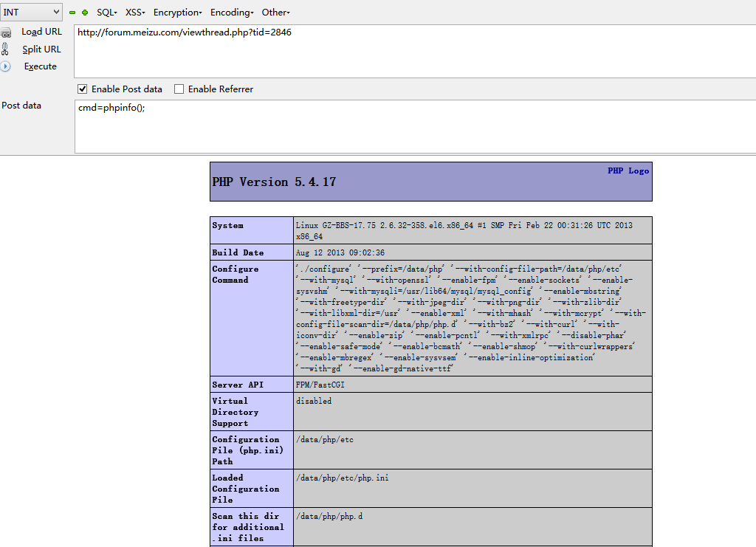The height and width of the screenshot is (547, 756).
Task: Open the Encoding menu
Action: (x=232, y=13)
